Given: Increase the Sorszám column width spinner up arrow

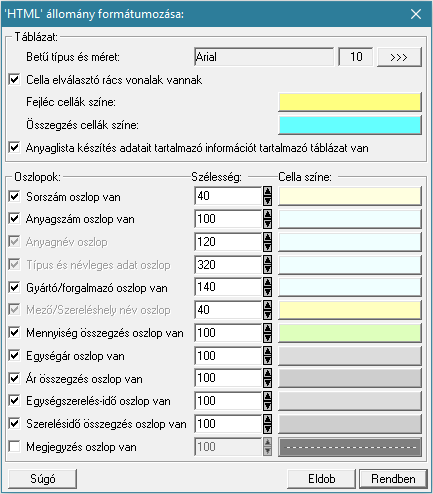Looking at the screenshot, I should click(x=267, y=191).
